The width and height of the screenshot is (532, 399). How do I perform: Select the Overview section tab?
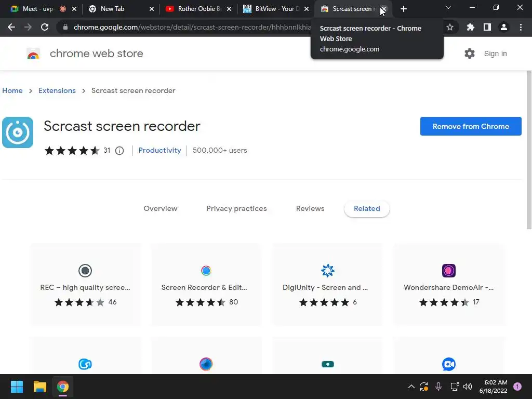160,209
